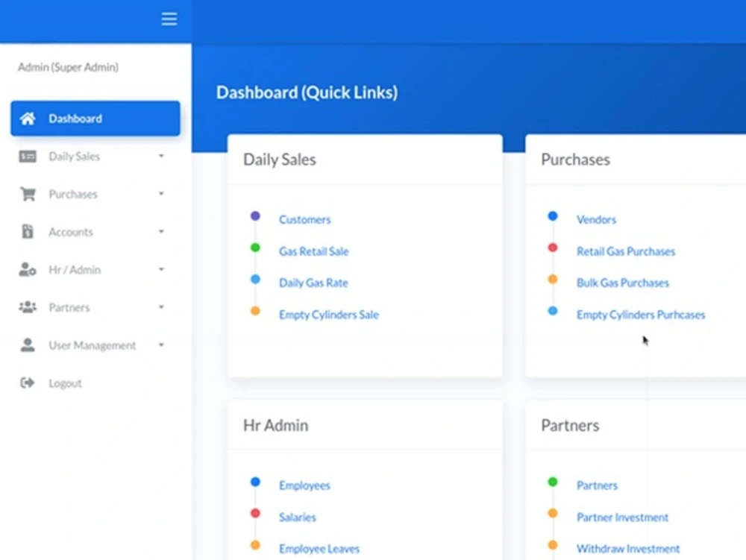Open the Empty Cylinders Purhcases link

point(640,315)
